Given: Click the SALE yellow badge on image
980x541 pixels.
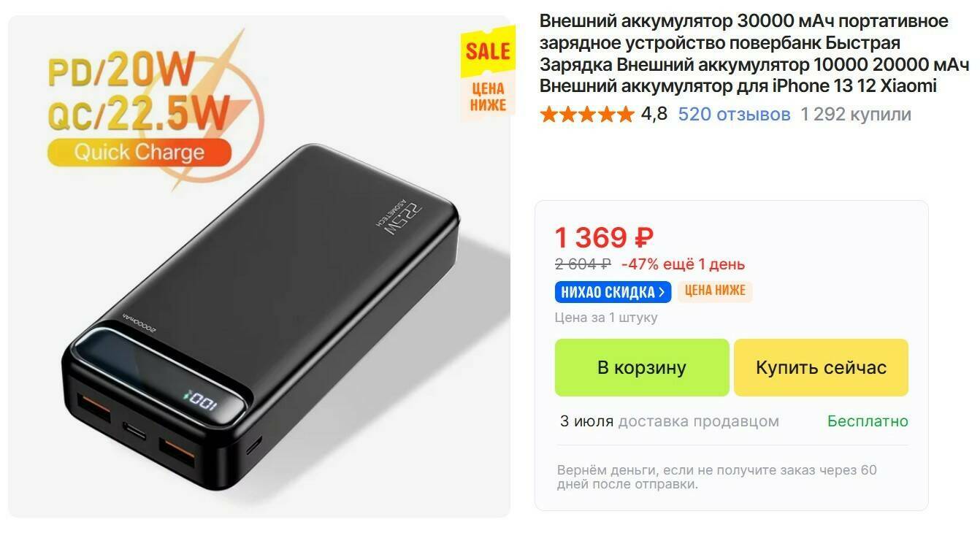Looking at the screenshot, I should tap(488, 51).
